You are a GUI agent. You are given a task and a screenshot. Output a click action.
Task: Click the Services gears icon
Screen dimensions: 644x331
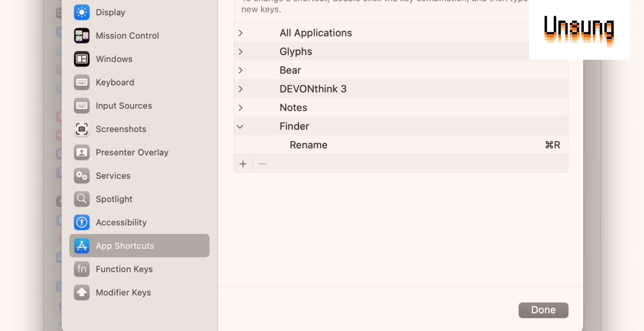[x=82, y=176]
